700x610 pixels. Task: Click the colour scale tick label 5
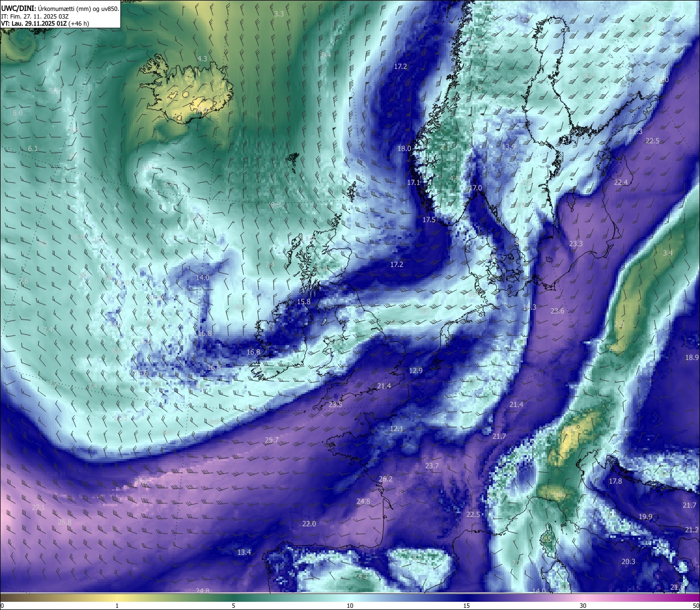tap(234, 606)
